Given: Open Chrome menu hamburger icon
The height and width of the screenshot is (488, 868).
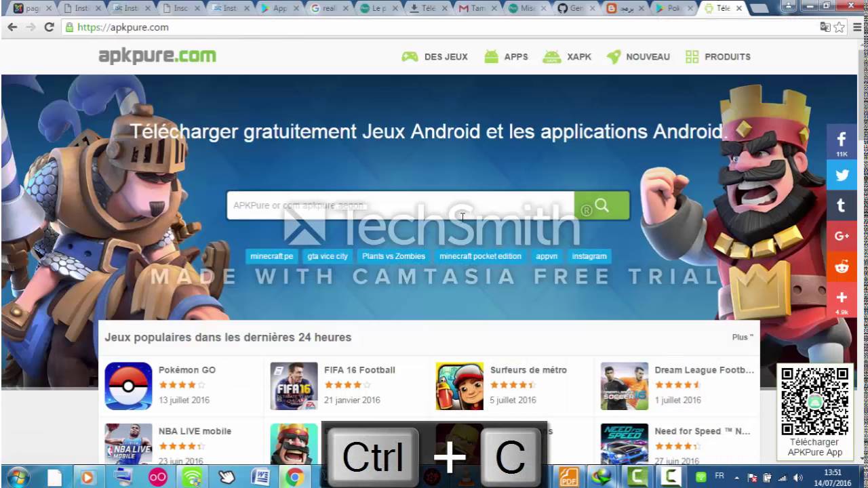Looking at the screenshot, I should [856, 27].
